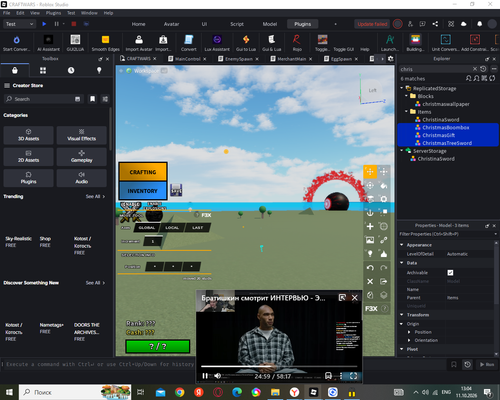Seek in the video progress bar
Viewport: 500px width, 400px height.
click(279, 366)
